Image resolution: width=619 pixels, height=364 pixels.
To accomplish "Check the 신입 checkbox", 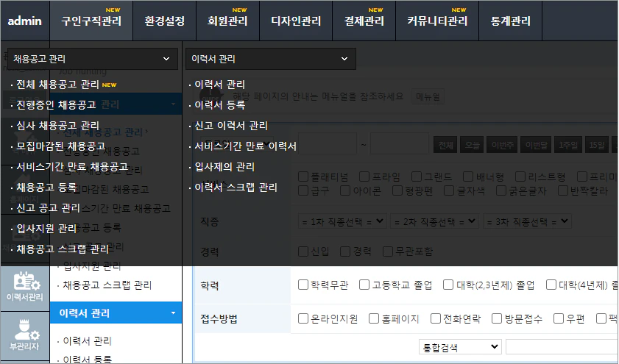I will pos(303,251).
